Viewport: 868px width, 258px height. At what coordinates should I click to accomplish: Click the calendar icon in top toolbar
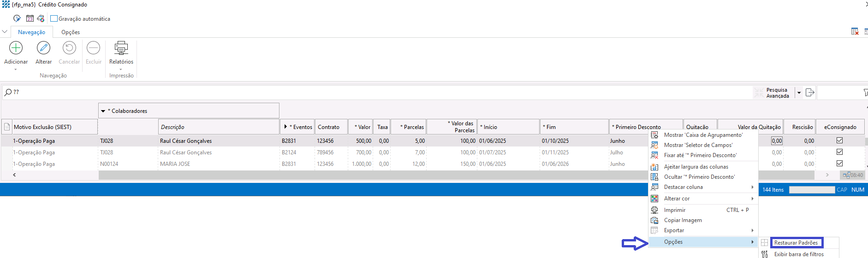(30, 18)
